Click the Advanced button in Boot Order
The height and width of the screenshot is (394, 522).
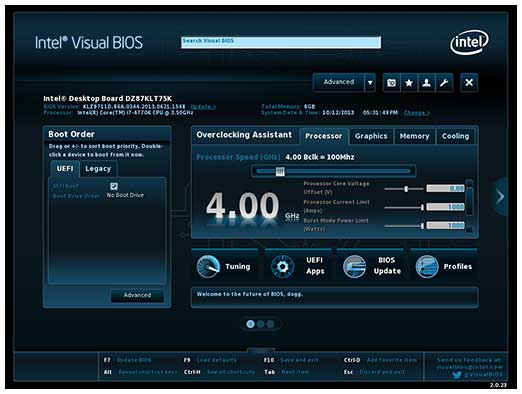click(x=137, y=295)
